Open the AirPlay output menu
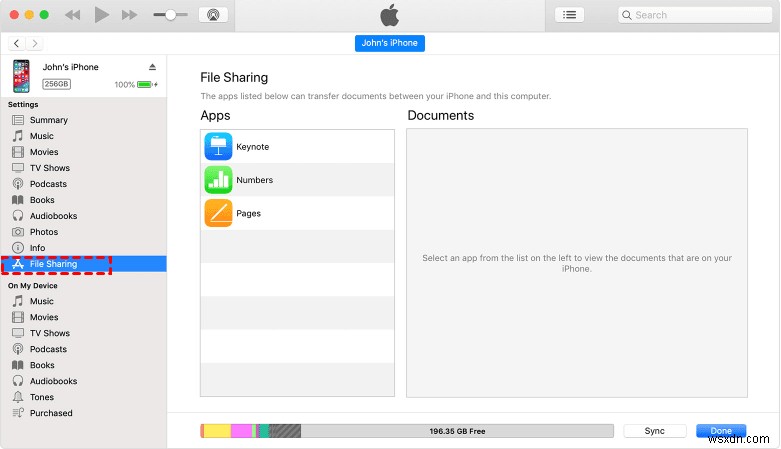Screen dimensions: 781x449 213,15
